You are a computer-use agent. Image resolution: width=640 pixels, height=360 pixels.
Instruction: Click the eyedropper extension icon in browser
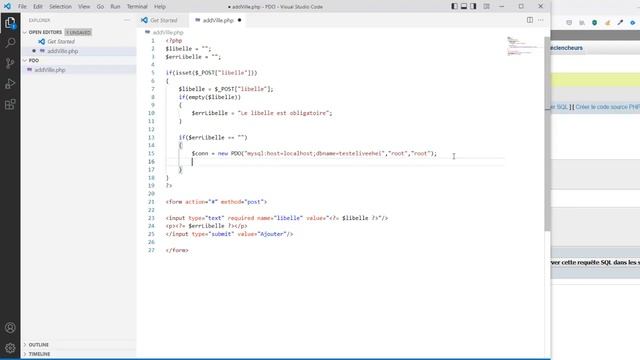[620, 23]
